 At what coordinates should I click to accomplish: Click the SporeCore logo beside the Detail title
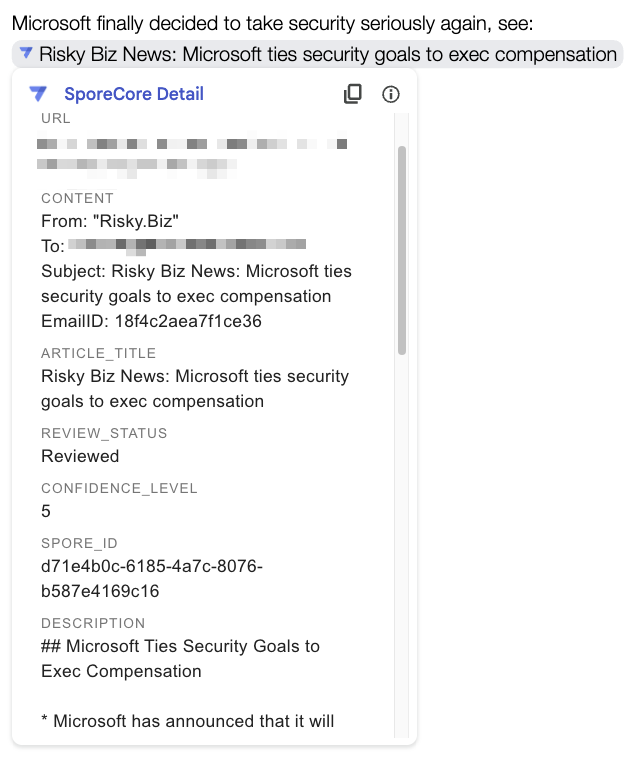38,94
